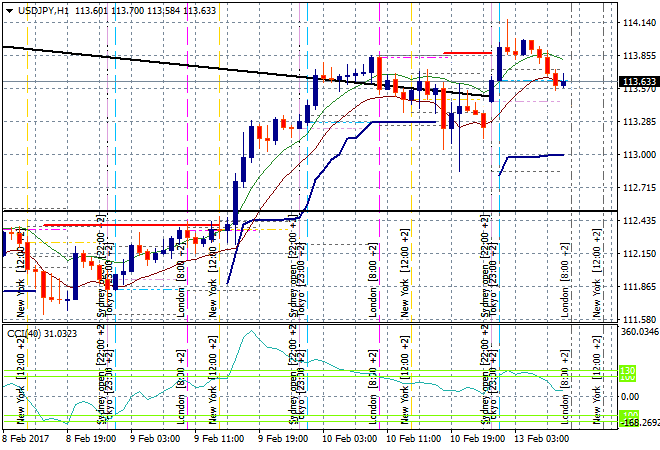660x450 pixels.
Task: Click the 114.140 price axis label
Action: point(637,22)
